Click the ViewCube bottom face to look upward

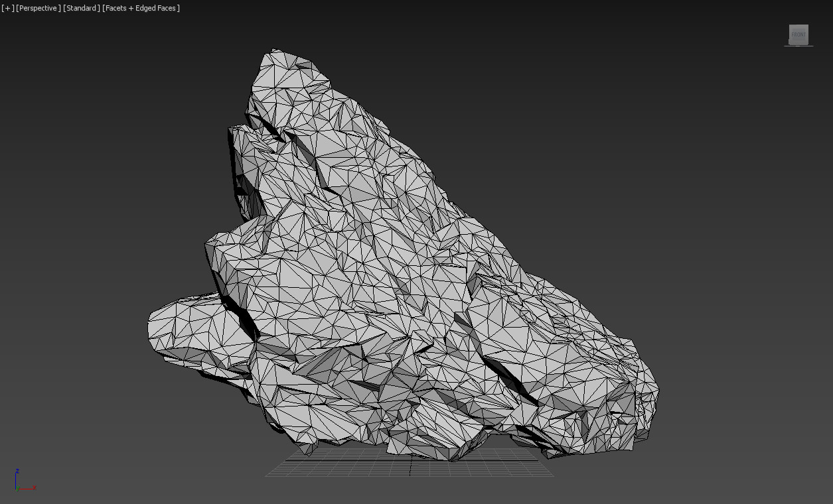click(798, 44)
